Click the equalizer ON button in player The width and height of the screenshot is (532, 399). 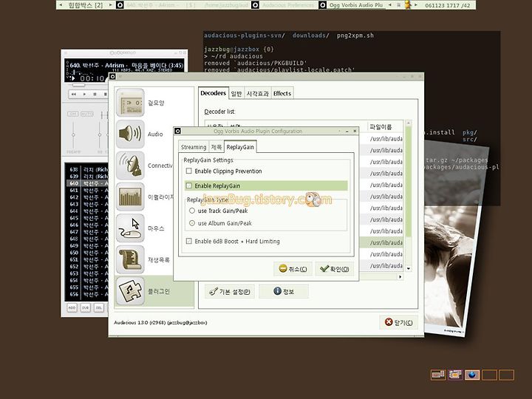coord(72,114)
